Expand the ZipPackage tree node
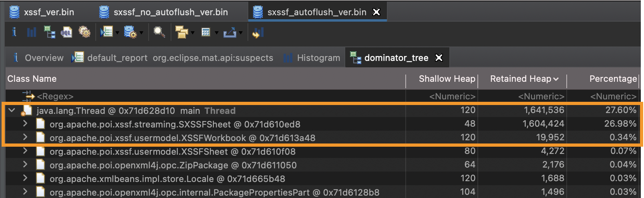 coord(25,164)
